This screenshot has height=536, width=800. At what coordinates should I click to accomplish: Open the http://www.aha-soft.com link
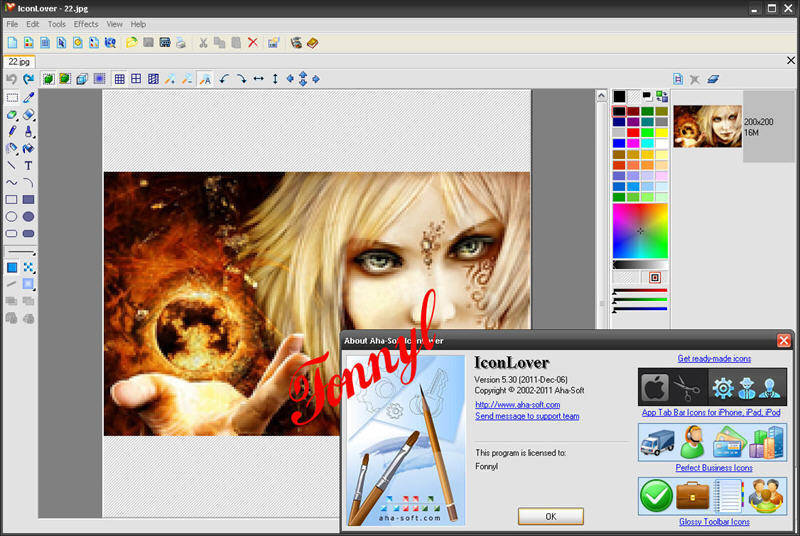pos(517,404)
